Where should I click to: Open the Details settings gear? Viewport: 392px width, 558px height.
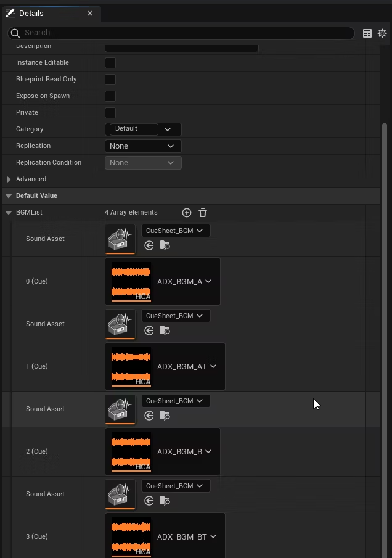click(382, 33)
